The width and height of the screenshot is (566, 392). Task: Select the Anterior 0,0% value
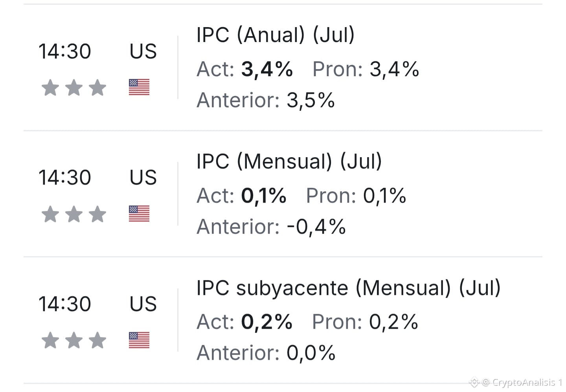coord(311,353)
